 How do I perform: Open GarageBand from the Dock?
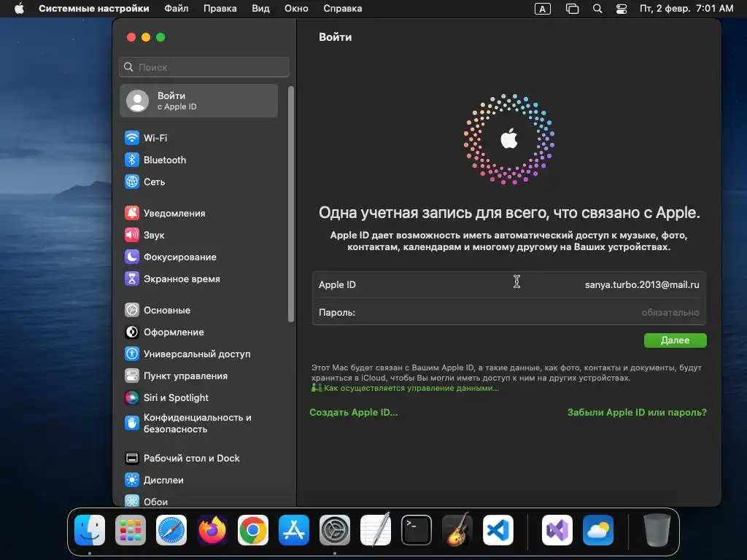tap(457, 530)
